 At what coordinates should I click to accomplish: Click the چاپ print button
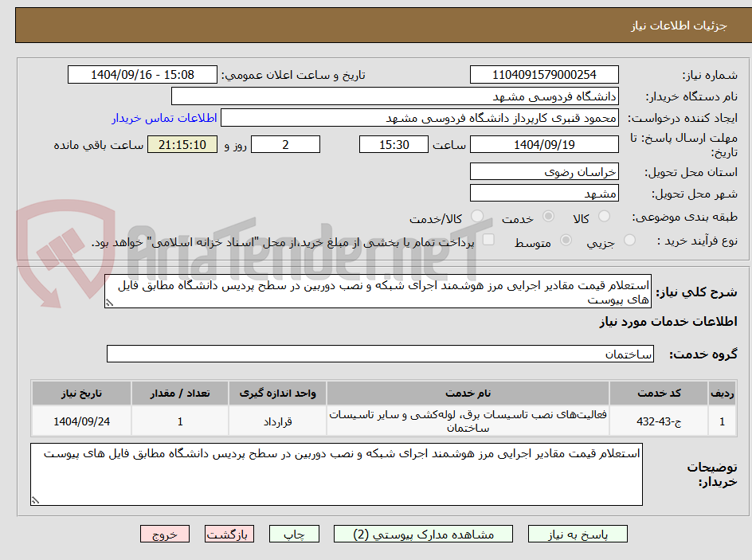pyautogui.click(x=294, y=534)
